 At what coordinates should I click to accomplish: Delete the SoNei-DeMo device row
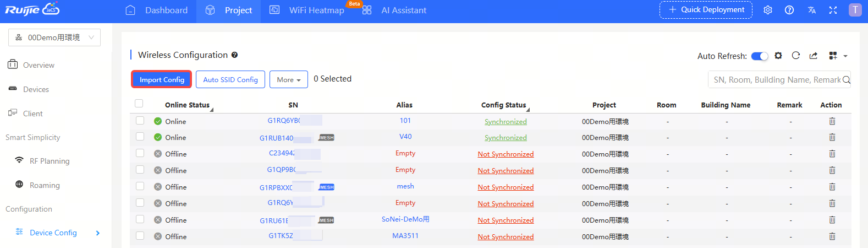pos(832,220)
